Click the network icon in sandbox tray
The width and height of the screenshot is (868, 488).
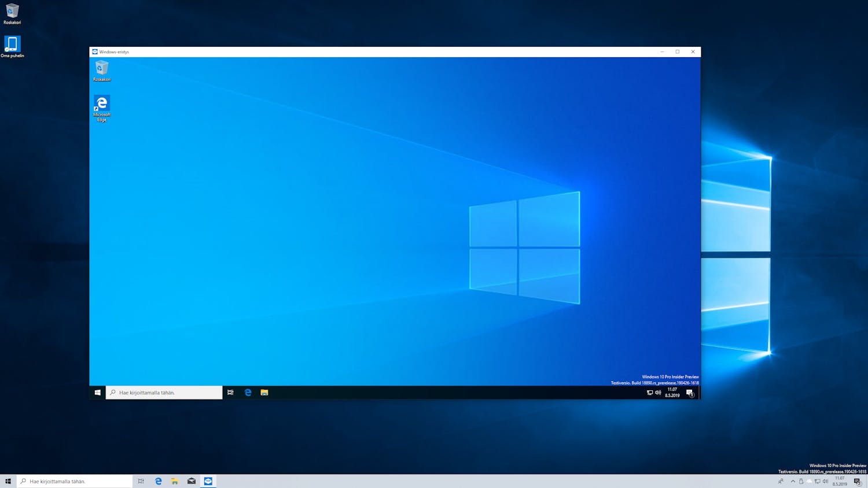click(650, 393)
